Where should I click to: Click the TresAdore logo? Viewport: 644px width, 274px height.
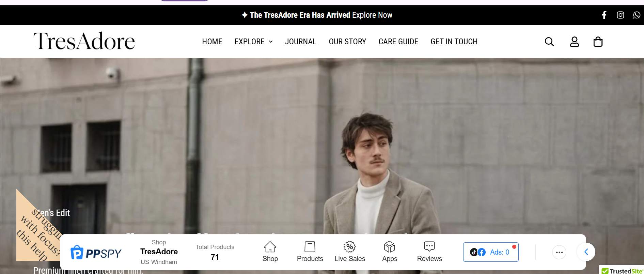click(x=84, y=41)
